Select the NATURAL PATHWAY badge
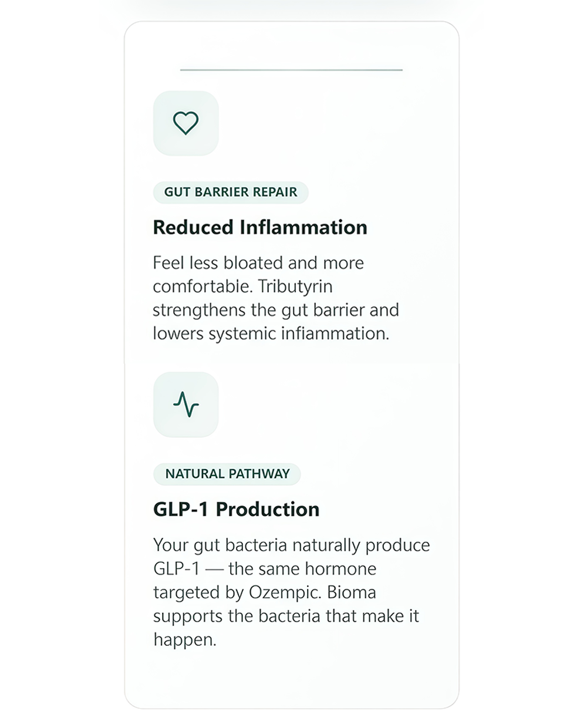This screenshot has width=587, height=728. (x=227, y=474)
